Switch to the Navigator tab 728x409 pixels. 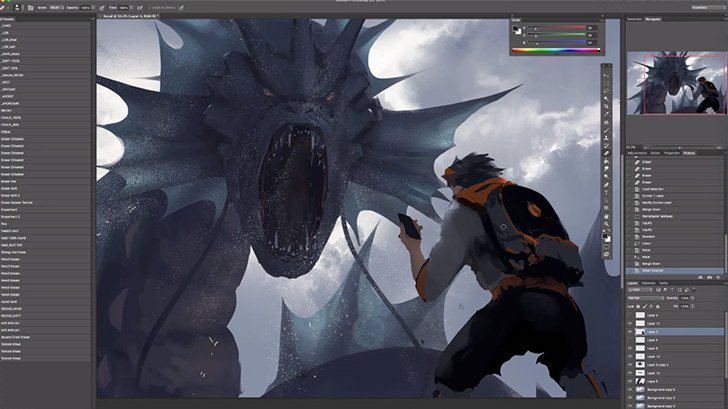[x=653, y=19]
